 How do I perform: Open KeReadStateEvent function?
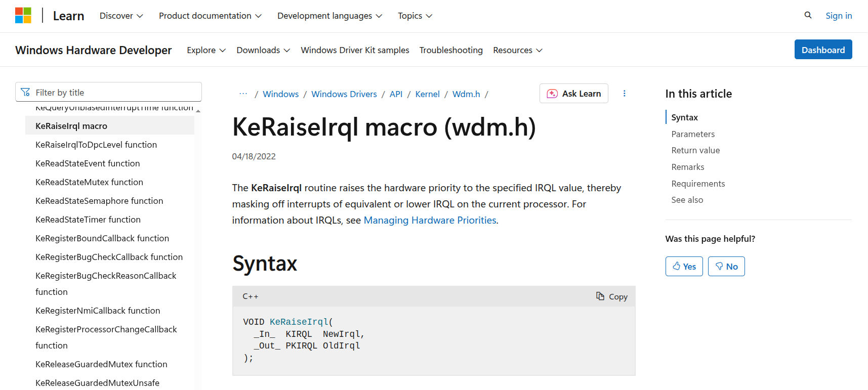(88, 163)
